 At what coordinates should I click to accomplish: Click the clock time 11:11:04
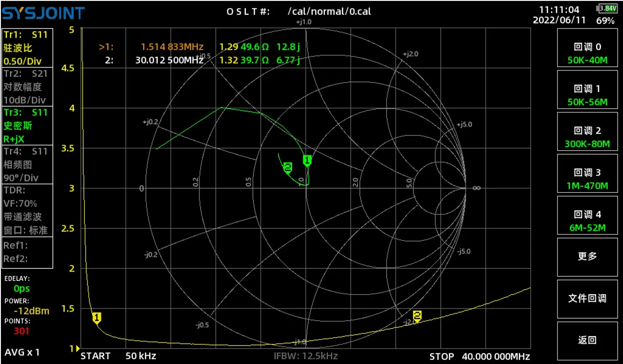[559, 9]
